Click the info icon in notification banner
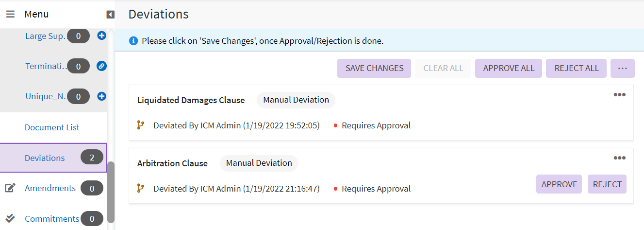Screen dimensions: 644x230 133,41
